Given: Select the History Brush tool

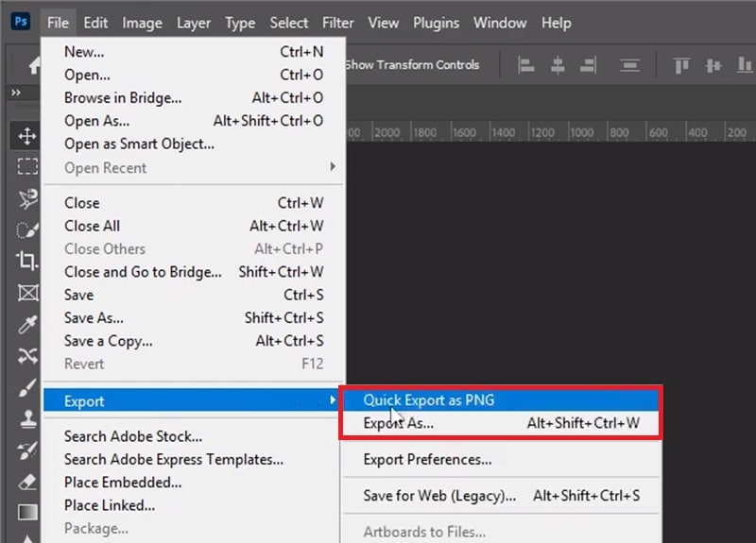Looking at the screenshot, I should (27, 450).
